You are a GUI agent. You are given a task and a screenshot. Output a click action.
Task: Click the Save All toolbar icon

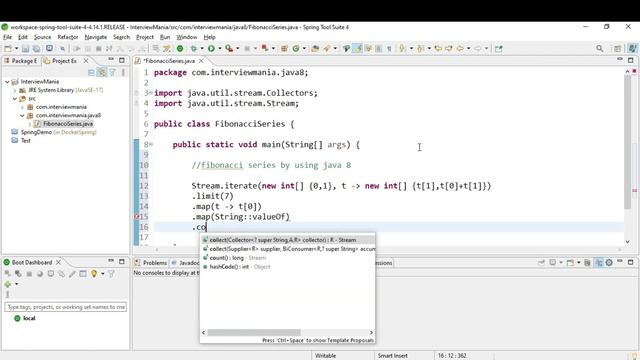[x=36, y=49]
